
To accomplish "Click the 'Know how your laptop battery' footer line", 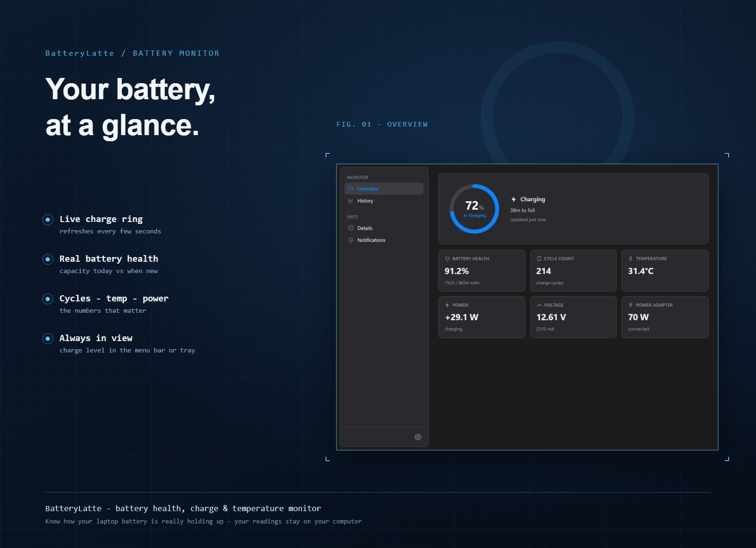I will tap(204, 522).
